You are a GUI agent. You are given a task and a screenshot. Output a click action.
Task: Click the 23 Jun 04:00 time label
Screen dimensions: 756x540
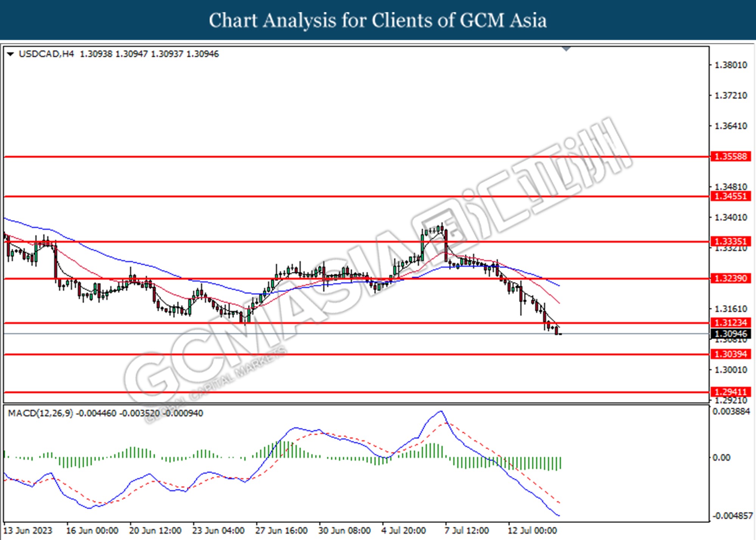pos(218,531)
